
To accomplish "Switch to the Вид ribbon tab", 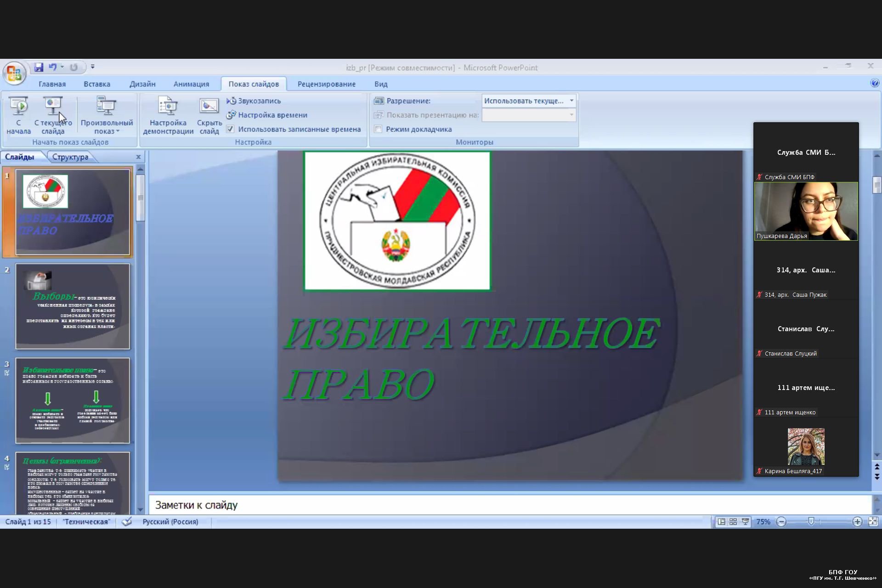I will coord(381,84).
